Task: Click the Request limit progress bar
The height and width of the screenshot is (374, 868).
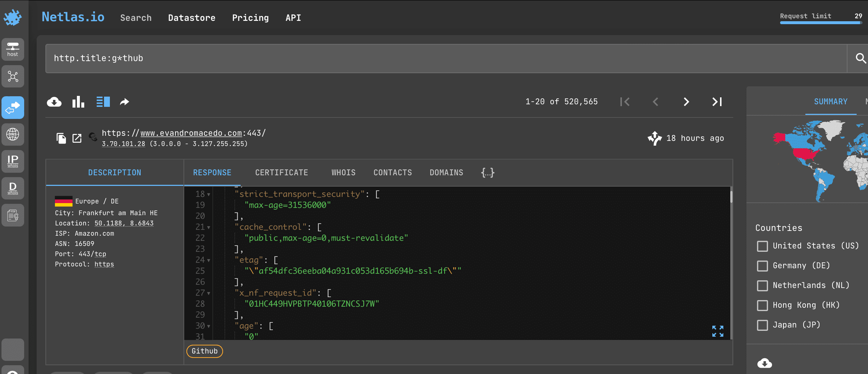Action: click(x=821, y=23)
